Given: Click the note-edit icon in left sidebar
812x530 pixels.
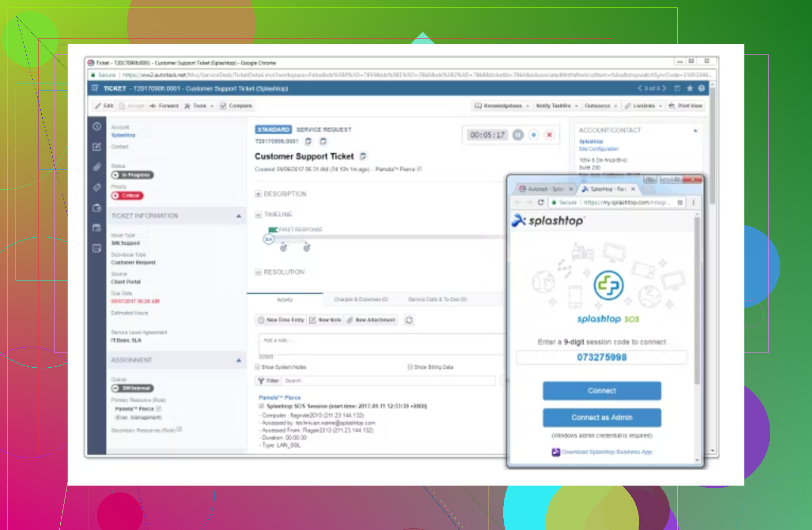Looking at the screenshot, I should point(97,147).
